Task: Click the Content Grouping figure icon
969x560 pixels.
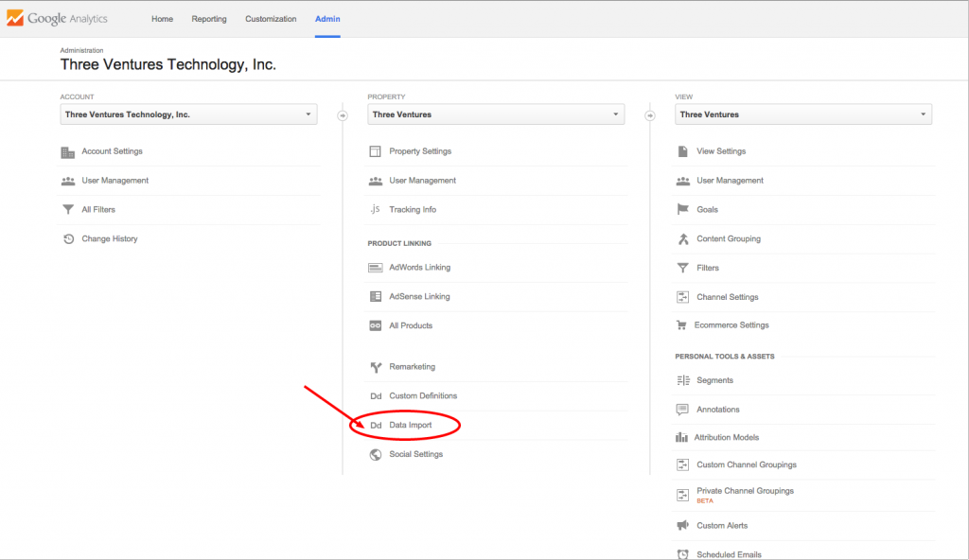Action: coord(683,238)
